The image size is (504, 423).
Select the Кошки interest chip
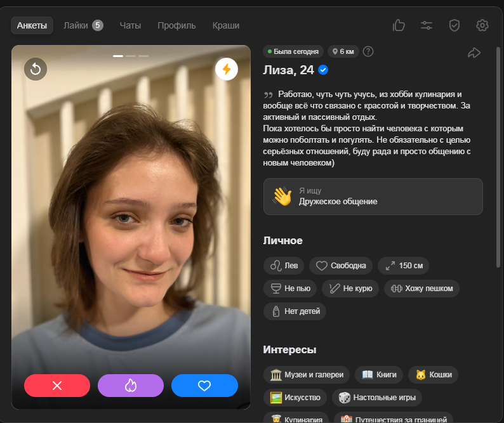tap(433, 375)
